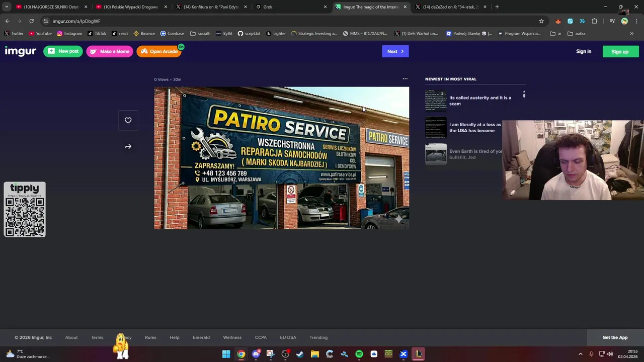Open the browser extensions puzzle icon

595,21
